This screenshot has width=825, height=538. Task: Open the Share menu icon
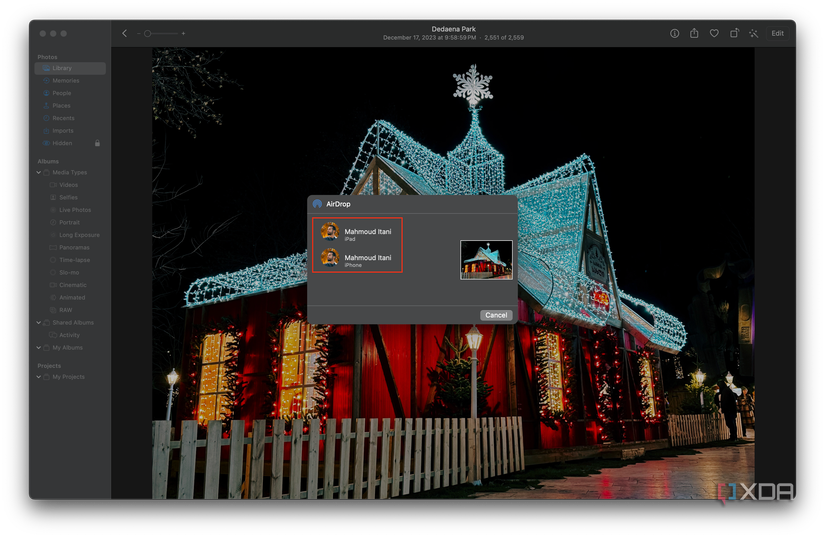click(x=694, y=33)
